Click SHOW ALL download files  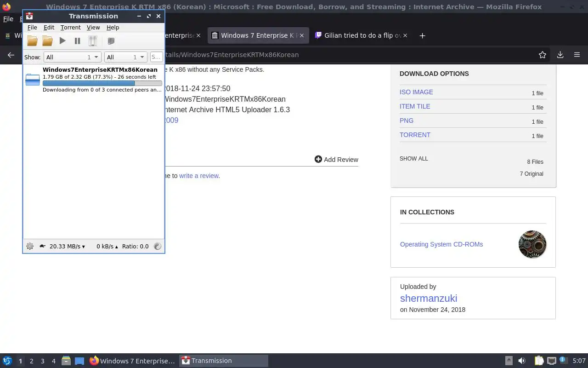pos(413,159)
